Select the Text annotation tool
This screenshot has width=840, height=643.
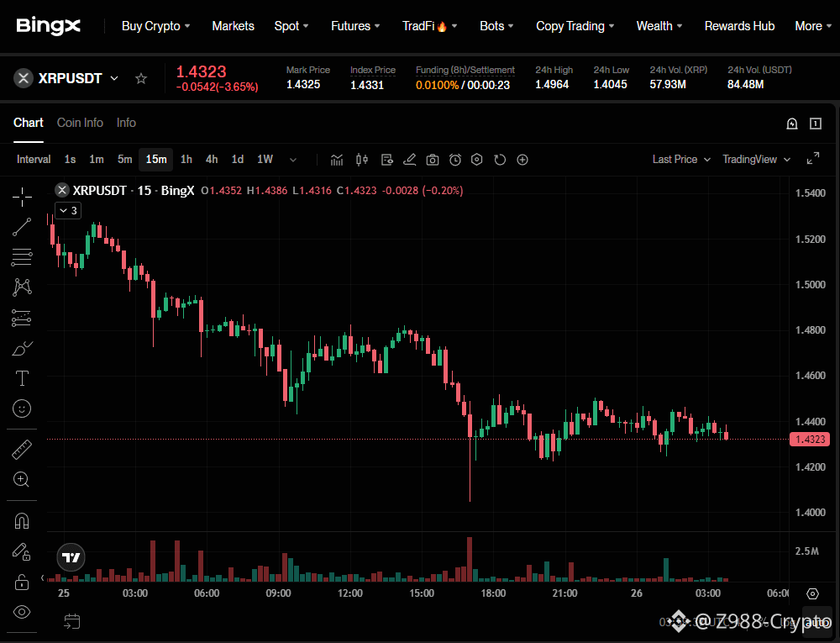pyautogui.click(x=22, y=378)
